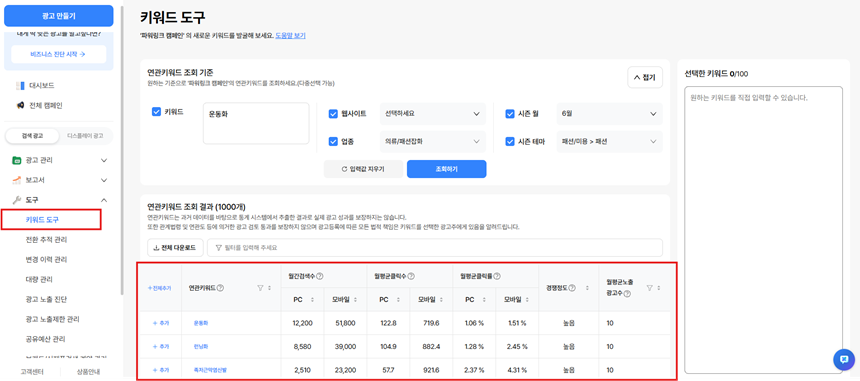Viewport: 860px width, 381px height.
Task: Open the 도움말 보기 link
Action: click(x=290, y=36)
